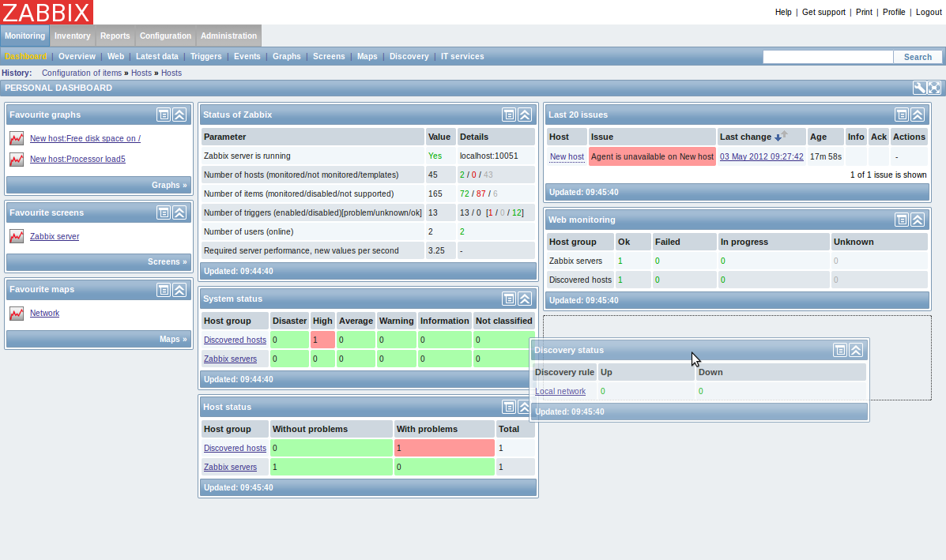Click map icon beside Network
Image resolution: width=946 pixels, height=560 pixels.
click(17, 314)
